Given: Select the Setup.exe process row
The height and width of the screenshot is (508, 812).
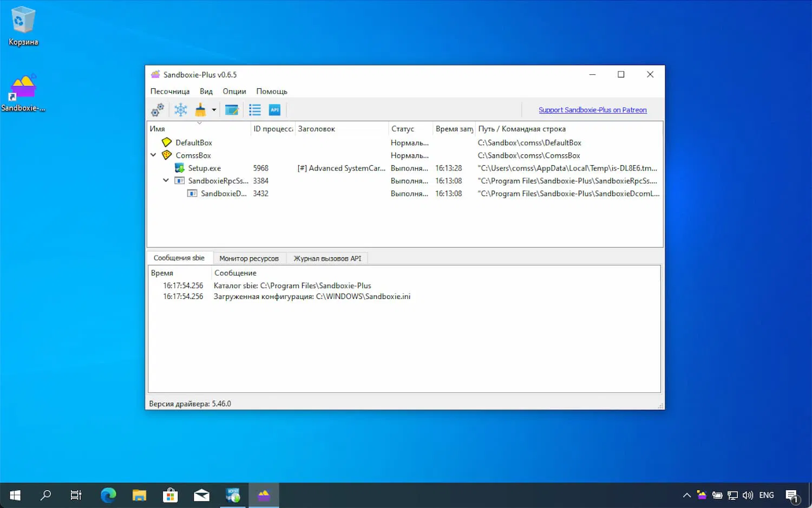Looking at the screenshot, I should click(x=204, y=168).
